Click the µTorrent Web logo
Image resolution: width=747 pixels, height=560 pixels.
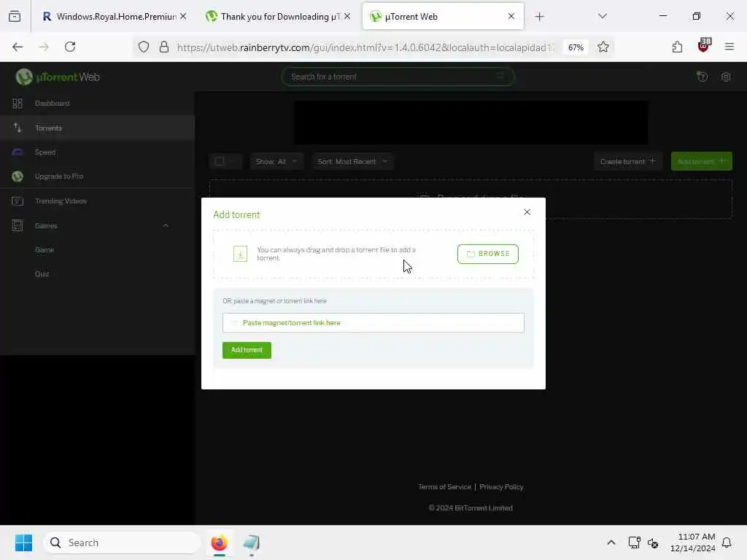tap(57, 77)
